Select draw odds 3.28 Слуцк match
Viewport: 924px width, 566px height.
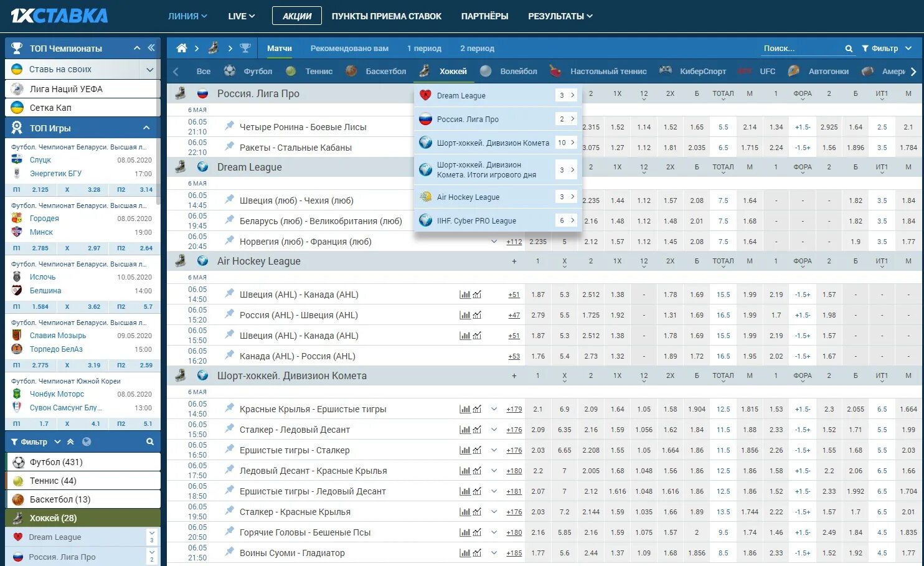coord(94,189)
